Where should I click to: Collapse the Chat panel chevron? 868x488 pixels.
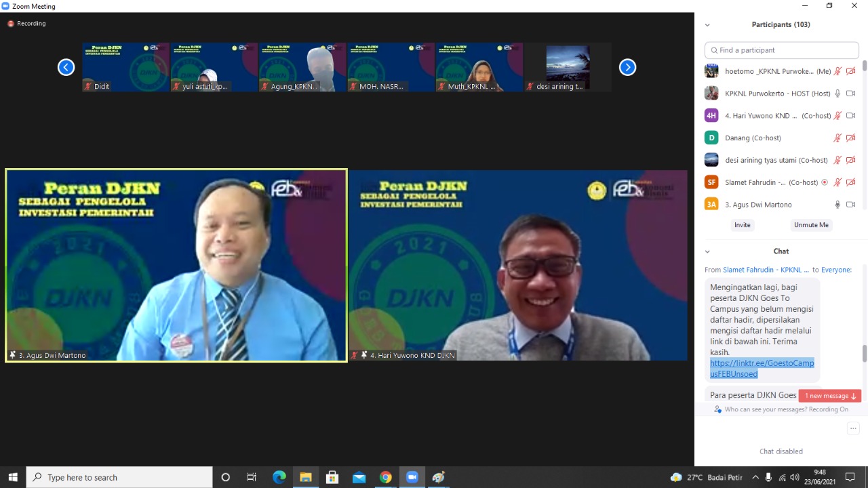click(707, 251)
